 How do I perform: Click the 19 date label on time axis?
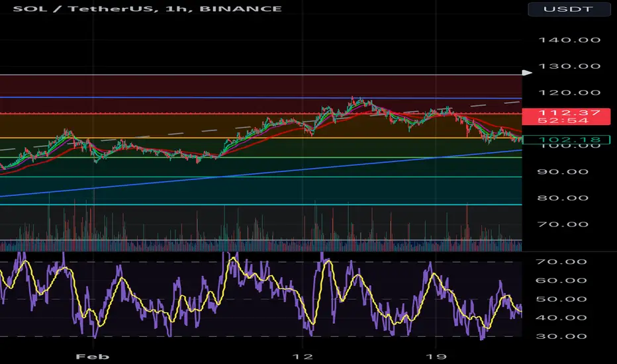click(x=436, y=357)
